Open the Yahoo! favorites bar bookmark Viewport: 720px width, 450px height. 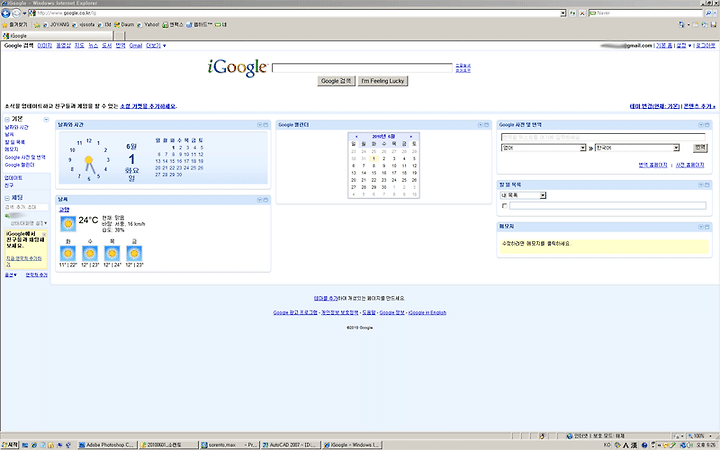pyautogui.click(x=148, y=25)
